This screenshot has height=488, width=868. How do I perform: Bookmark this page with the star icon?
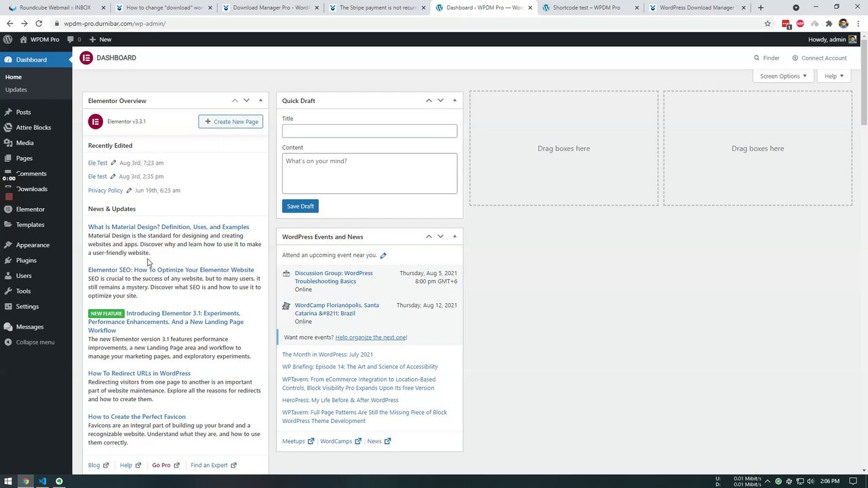click(x=768, y=23)
